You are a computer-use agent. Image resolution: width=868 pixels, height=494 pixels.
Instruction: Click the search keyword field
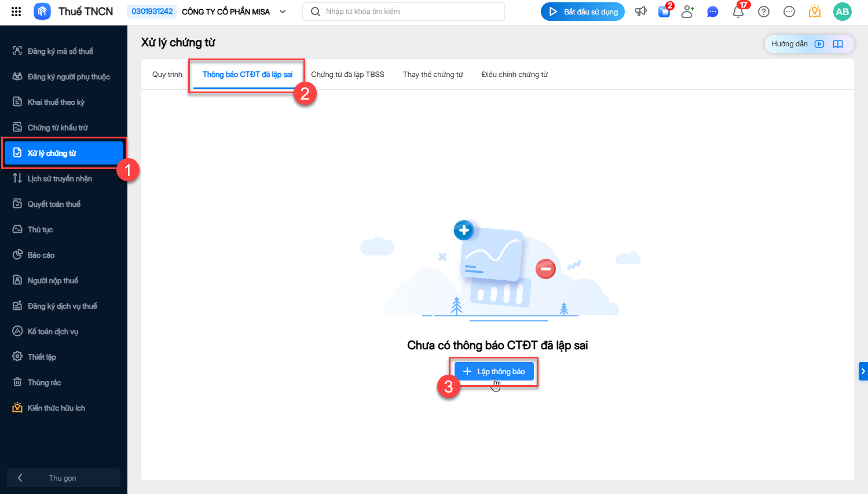pos(404,12)
